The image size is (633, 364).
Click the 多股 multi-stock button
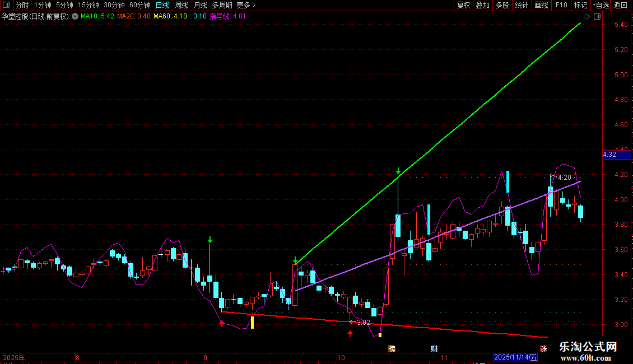pyautogui.click(x=502, y=5)
